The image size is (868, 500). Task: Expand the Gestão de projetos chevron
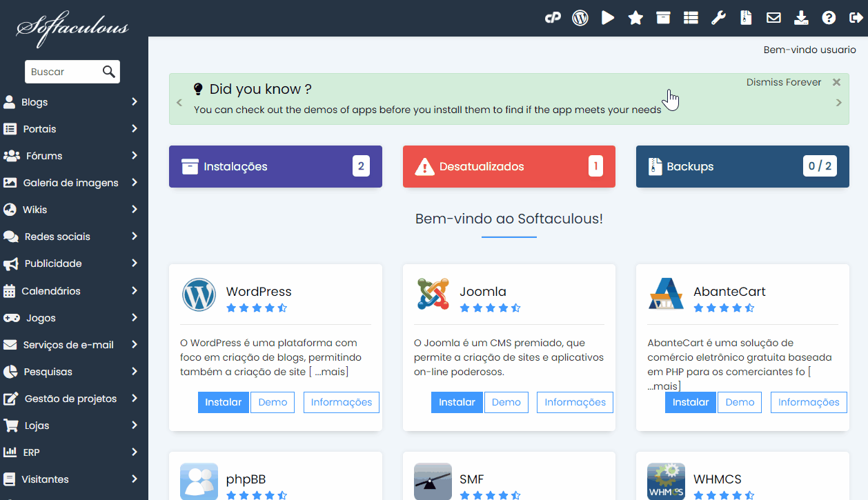(135, 399)
